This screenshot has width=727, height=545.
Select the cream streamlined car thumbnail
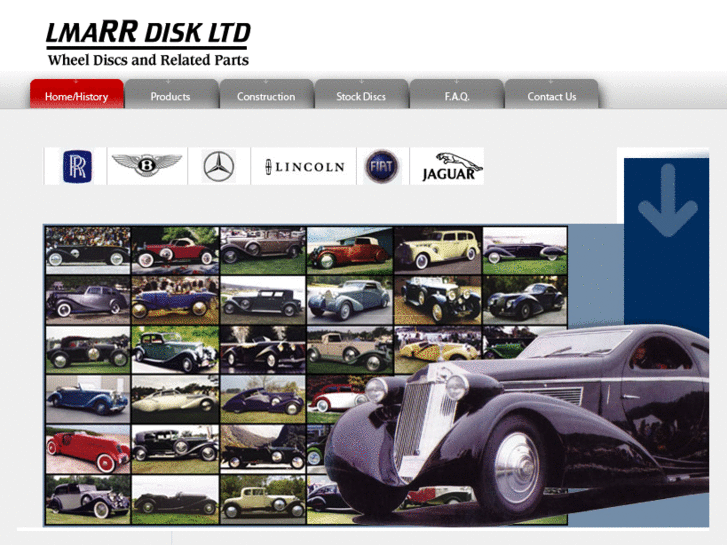175,399
